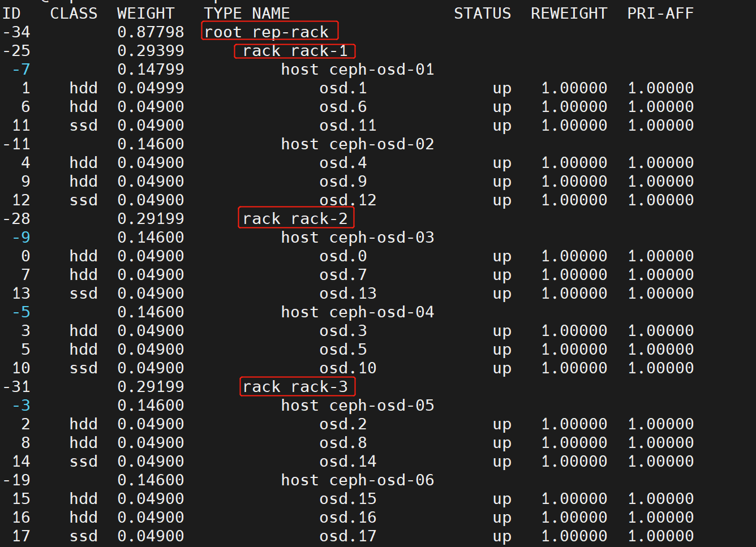
Task: Click 'hdd' class in the osd.4 row
Action: click(83, 163)
